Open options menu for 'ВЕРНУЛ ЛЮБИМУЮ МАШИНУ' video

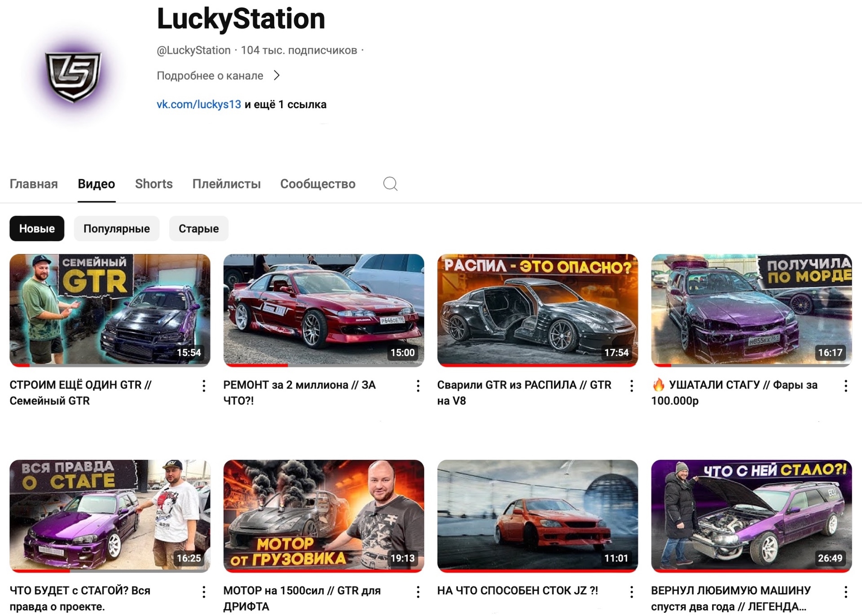[846, 592]
